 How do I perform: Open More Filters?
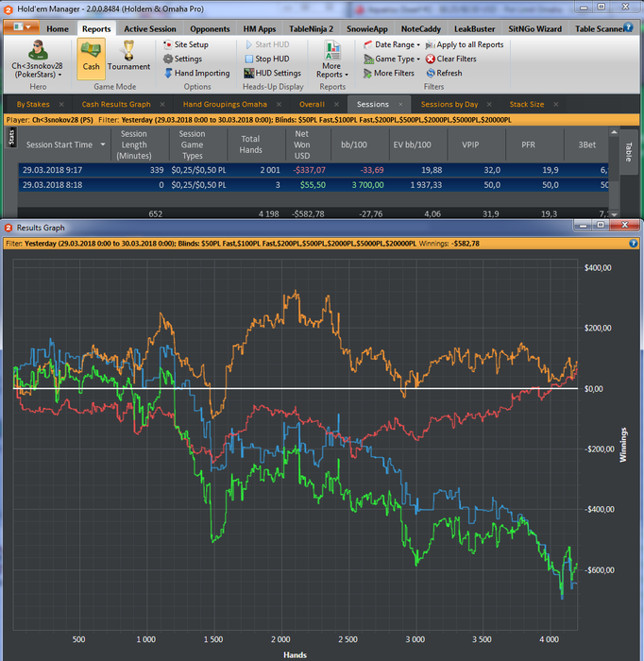coord(389,74)
